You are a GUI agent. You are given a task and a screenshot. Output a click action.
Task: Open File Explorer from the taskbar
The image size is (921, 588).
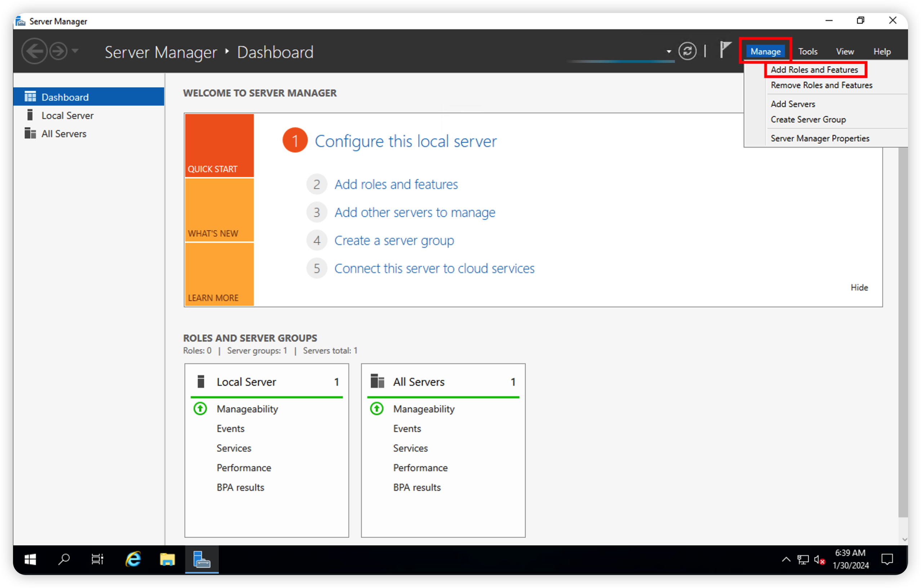167,559
